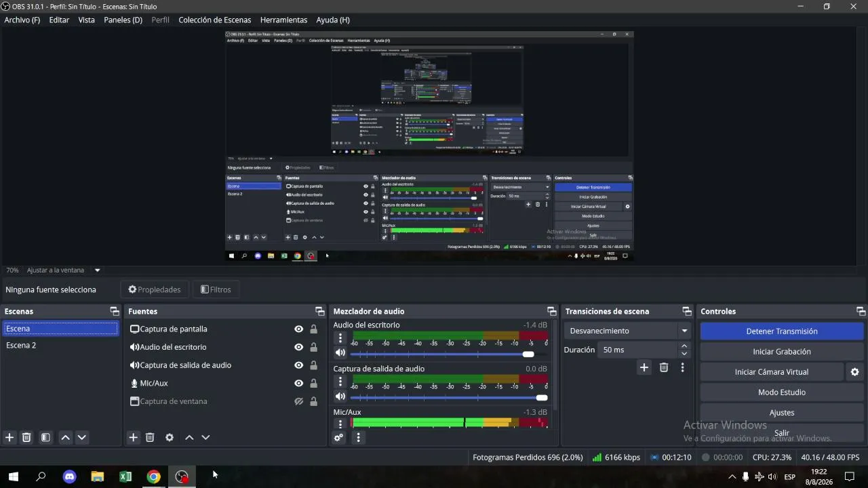
Task: Decrease transition duration with down arrow
Action: pos(684,354)
